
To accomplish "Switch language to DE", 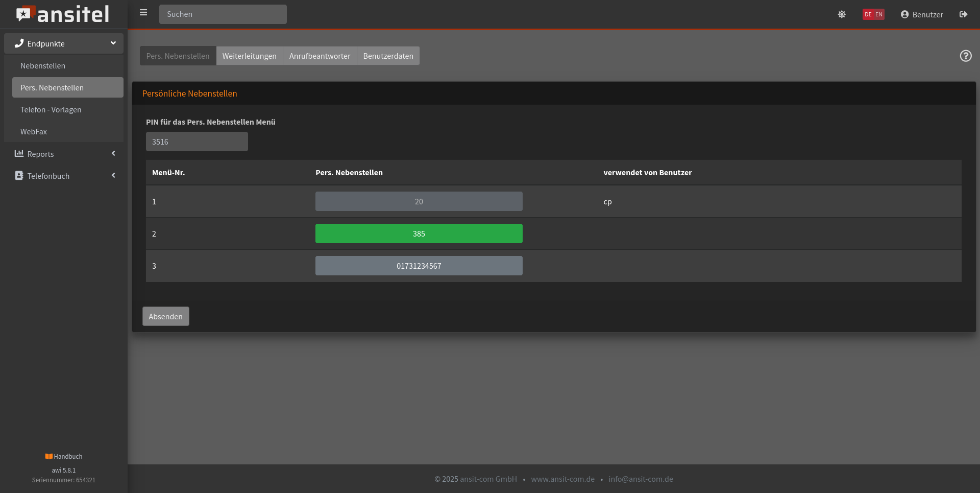I will [868, 14].
